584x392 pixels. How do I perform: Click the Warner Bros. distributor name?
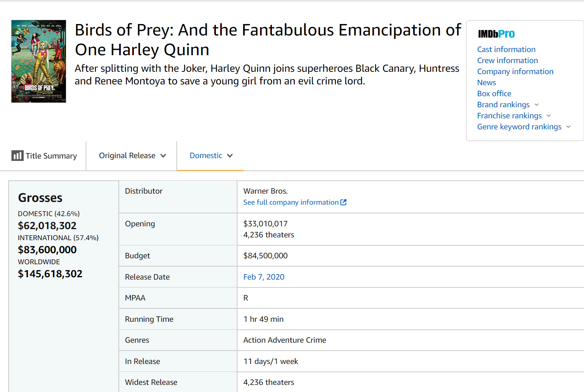[x=266, y=191]
